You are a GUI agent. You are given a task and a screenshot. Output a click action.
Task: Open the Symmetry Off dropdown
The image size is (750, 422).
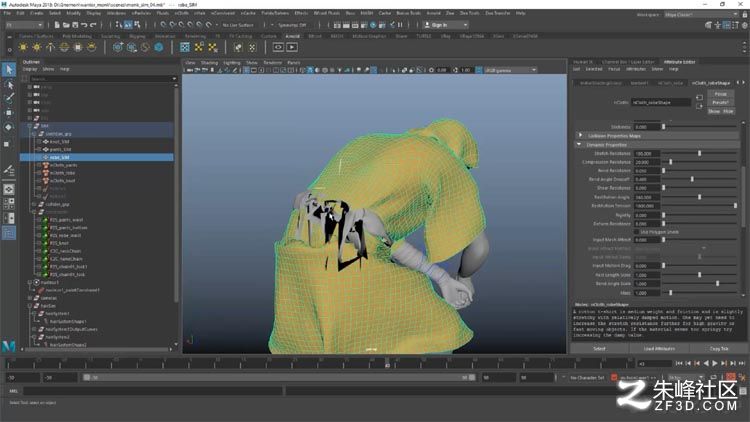tap(289, 25)
